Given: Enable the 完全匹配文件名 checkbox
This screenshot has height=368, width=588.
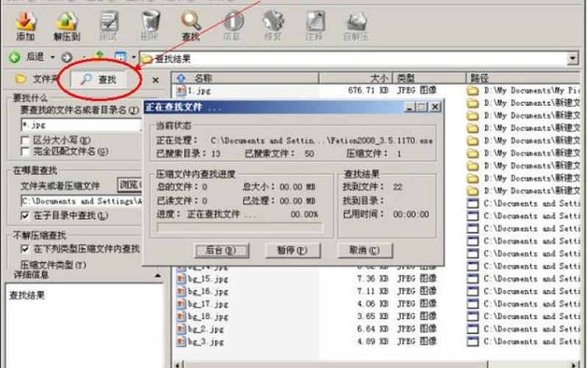Looking at the screenshot, I should click(25, 152).
